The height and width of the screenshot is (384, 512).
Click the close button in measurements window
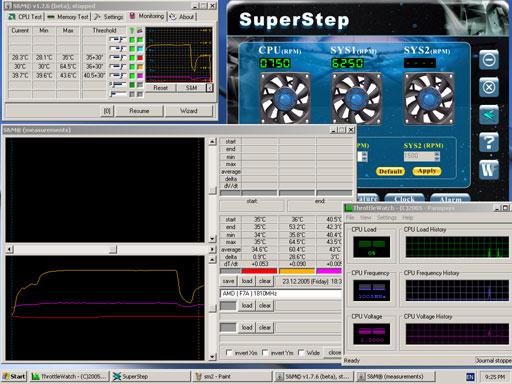click(x=334, y=352)
